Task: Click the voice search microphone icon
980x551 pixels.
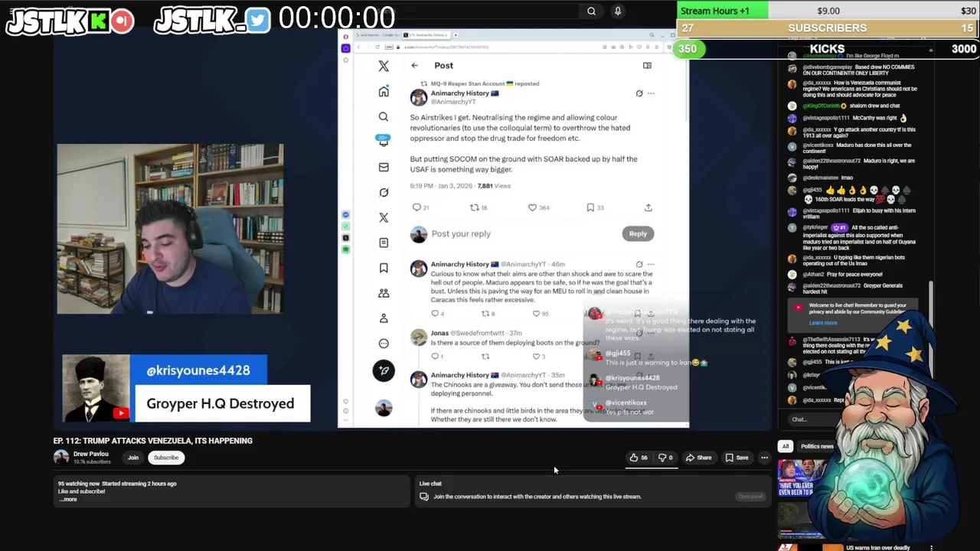Action: 618,11
